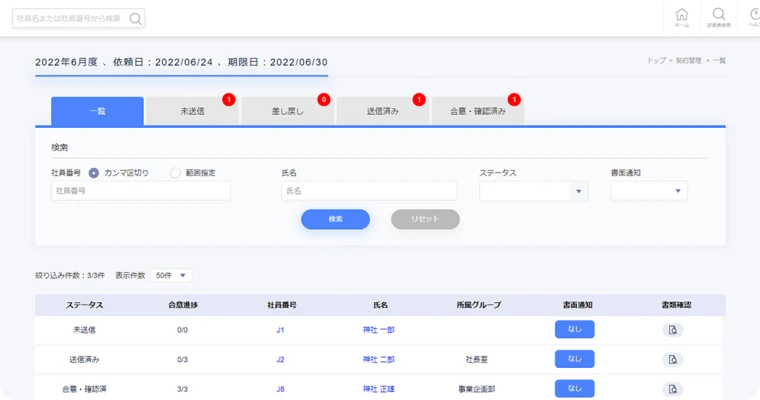Screen dimensions: 760x400
Task: Open the search icon in top-right header
Action: point(718,17)
